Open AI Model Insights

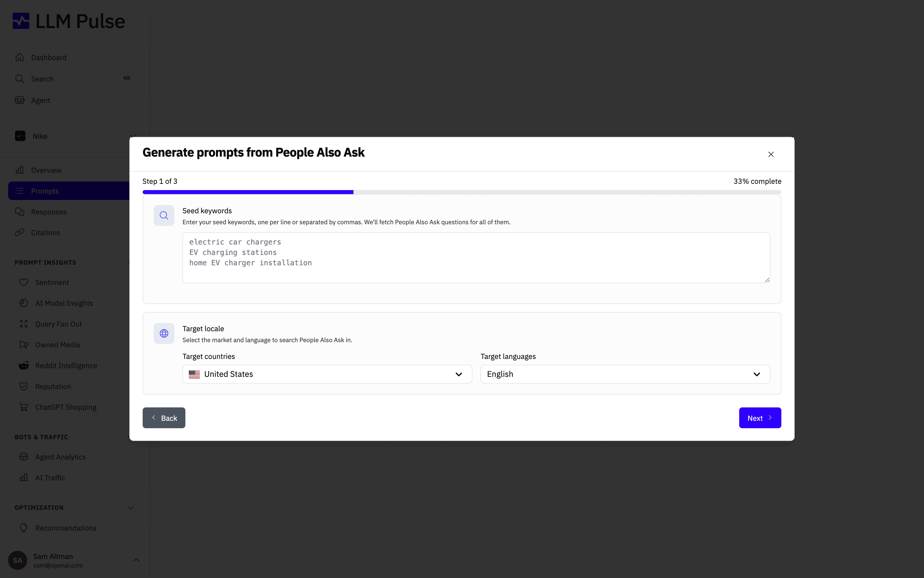[64, 303]
